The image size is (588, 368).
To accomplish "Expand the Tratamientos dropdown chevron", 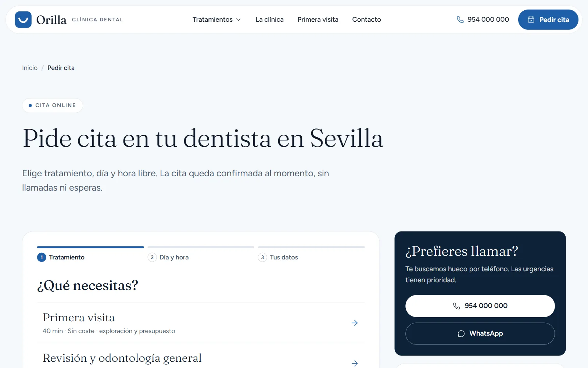I will coord(238,20).
